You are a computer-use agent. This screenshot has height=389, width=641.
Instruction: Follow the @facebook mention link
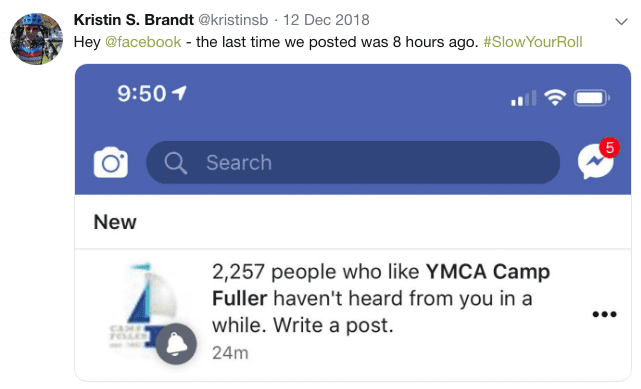tap(143, 42)
